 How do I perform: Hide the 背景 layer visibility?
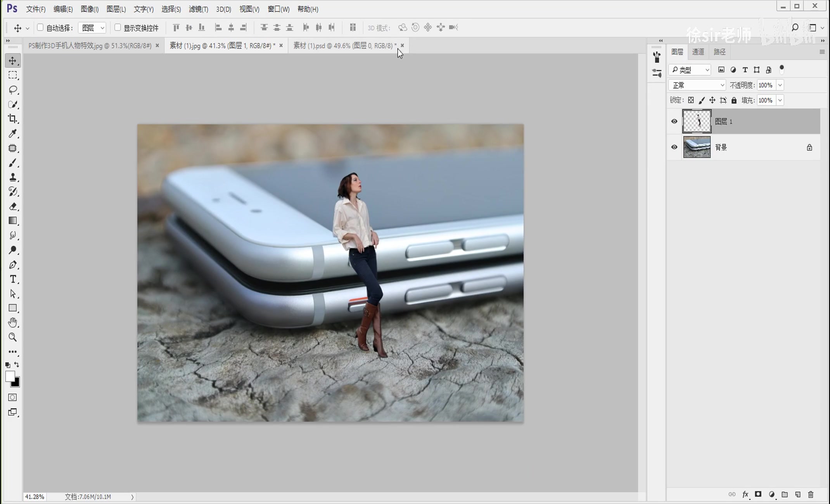click(674, 147)
